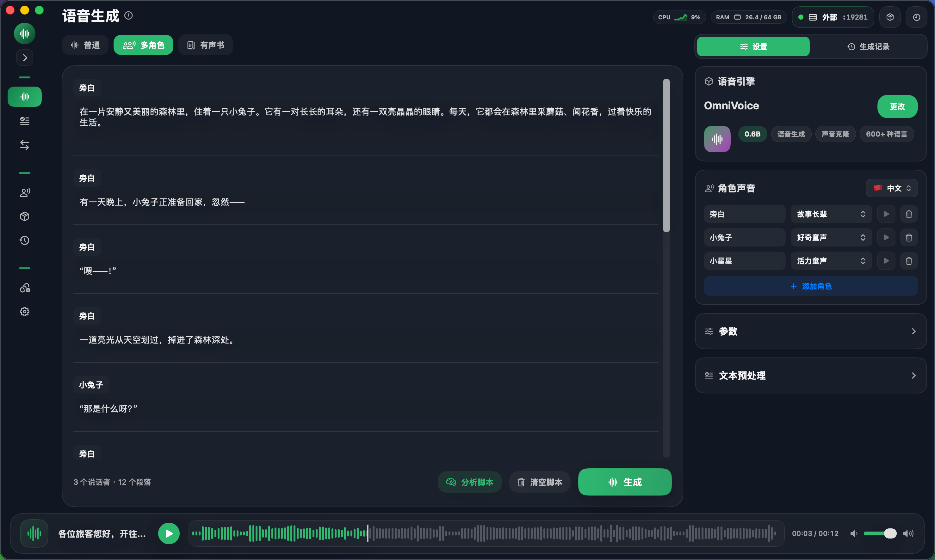
Task: Open the 活力童声 voice dropdown
Action: (x=831, y=261)
